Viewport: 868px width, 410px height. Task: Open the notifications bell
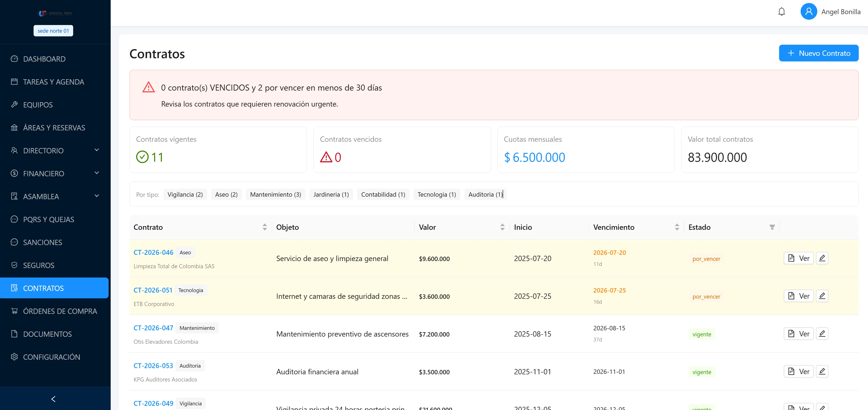tap(781, 12)
